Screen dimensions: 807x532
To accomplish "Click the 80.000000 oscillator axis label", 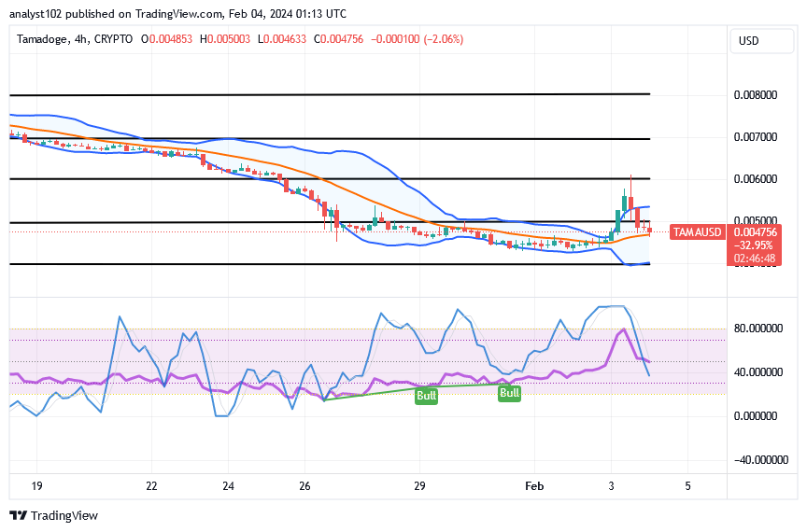I will point(758,329).
